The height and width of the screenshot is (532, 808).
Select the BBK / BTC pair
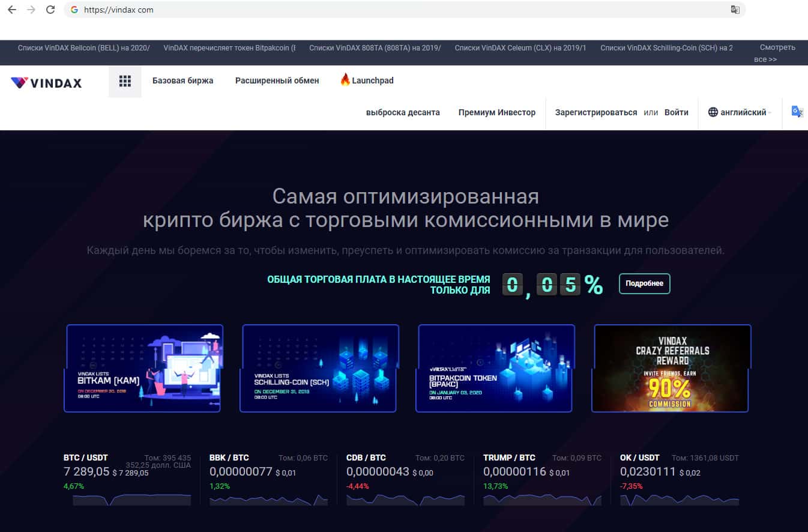(229, 458)
